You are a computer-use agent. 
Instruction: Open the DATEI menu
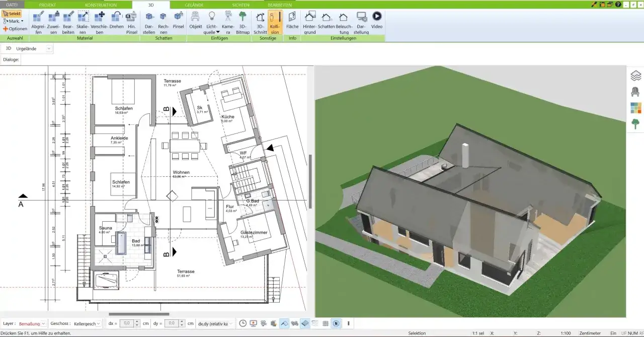pyautogui.click(x=12, y=5)
